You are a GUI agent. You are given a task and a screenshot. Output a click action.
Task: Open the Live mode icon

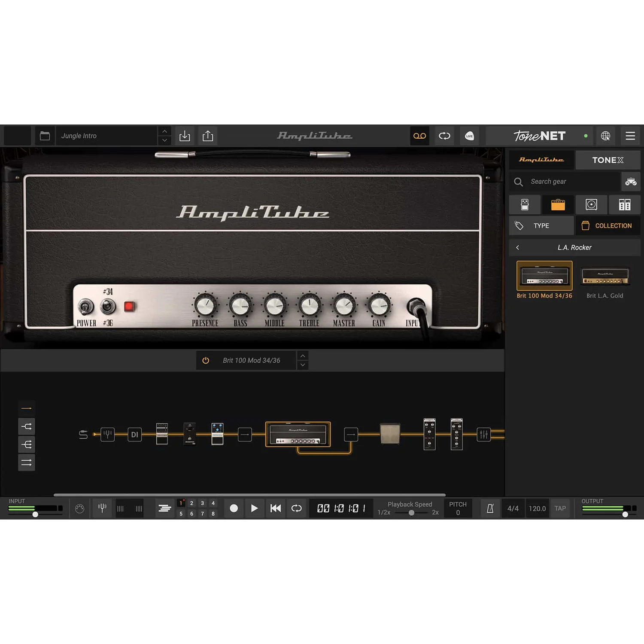coord(469,136)
